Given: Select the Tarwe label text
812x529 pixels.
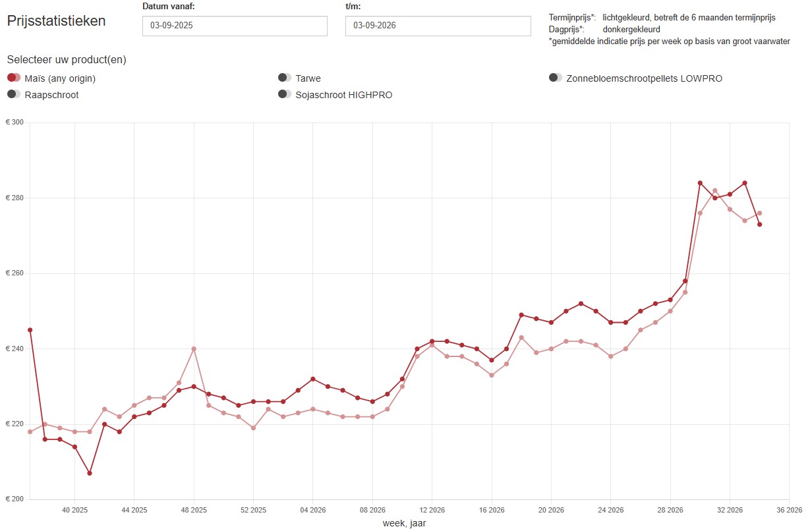Looking at the screenshot, I should pos(308,78).
